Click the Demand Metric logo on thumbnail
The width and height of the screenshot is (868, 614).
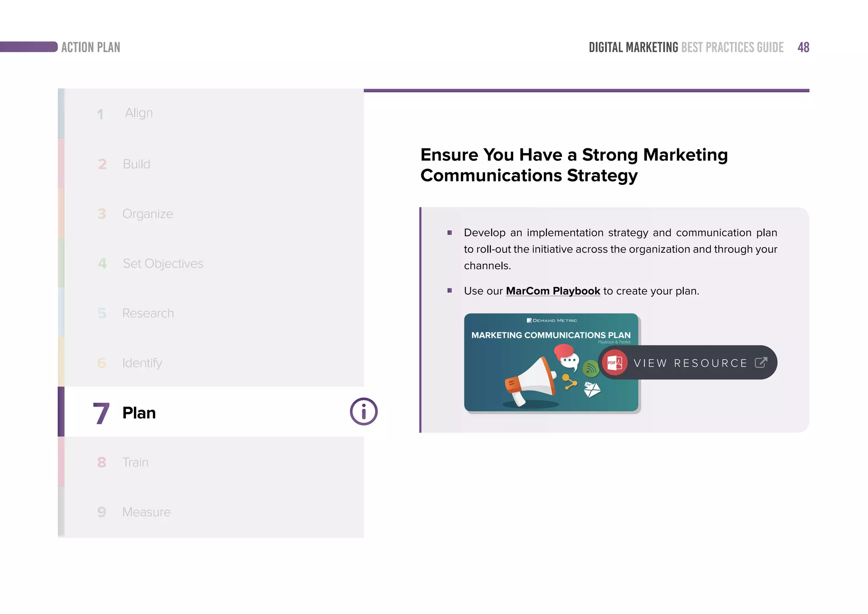click(x=551, y=321)
